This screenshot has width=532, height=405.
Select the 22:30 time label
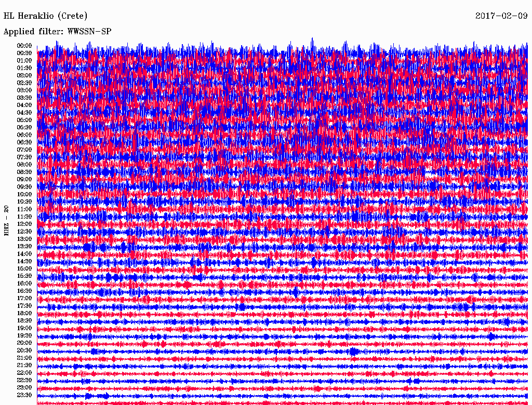[24, 380]
